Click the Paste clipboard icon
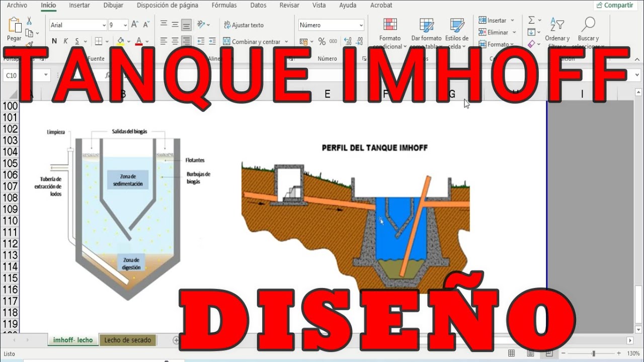The width and height of the screenshot is (644, 362). (14, 25)
